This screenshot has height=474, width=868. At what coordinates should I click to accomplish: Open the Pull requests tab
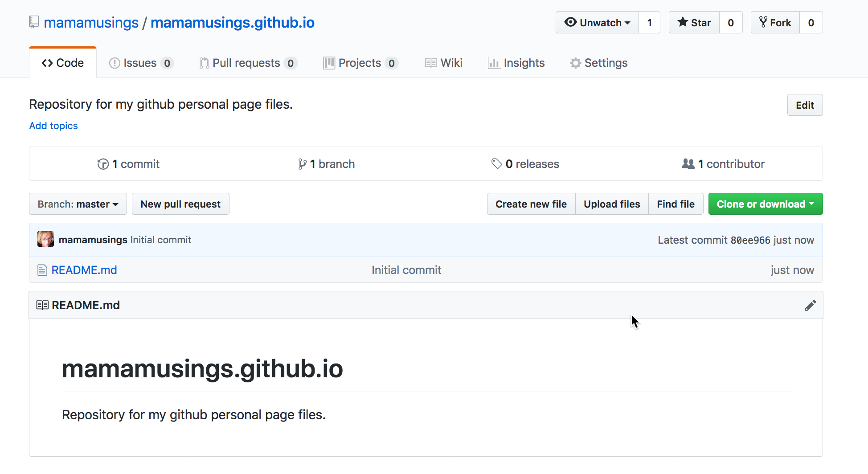pos(248,63)
